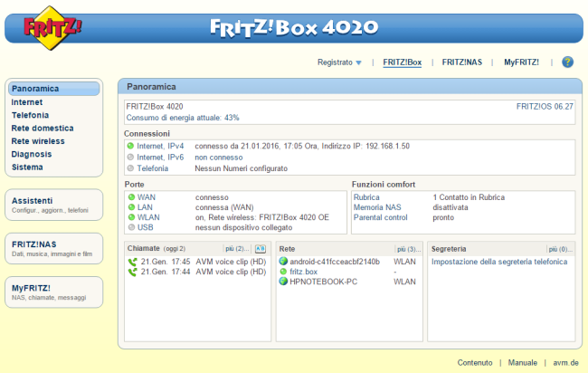Open the FRITZ!NAS sidebar panel button
Screen dimensions: 588x373
click(53, 248)
